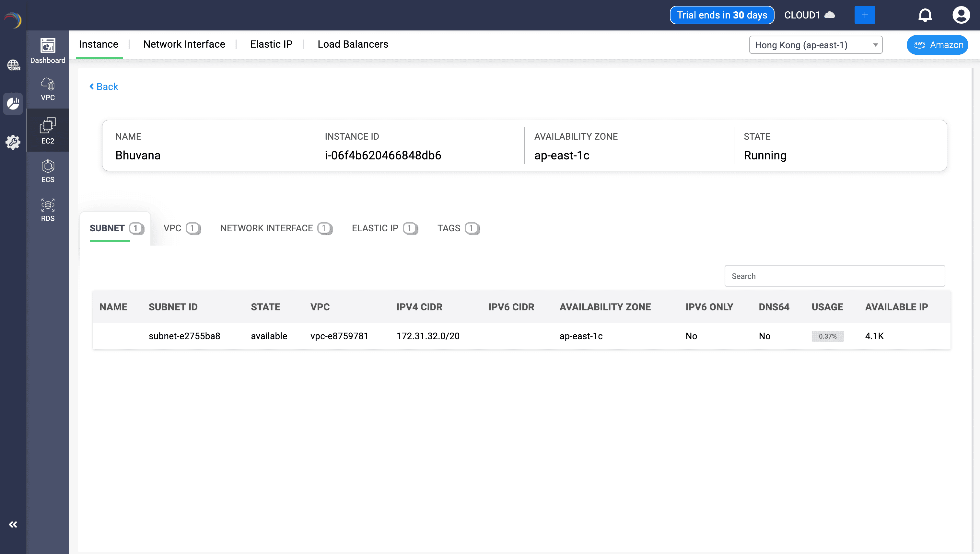Open the RDS sidebar icon
980x554 pixels.
[x=48, y=210]
